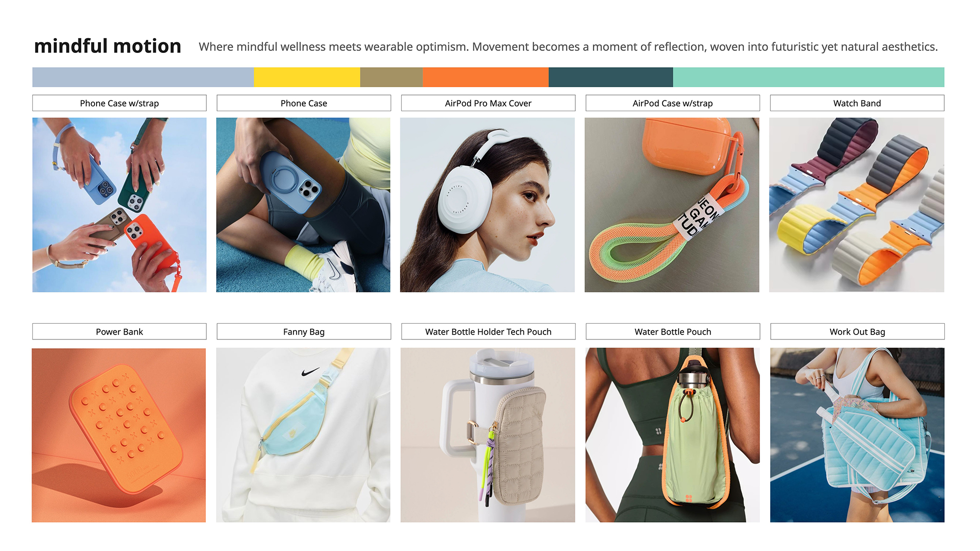
Task: Open the Phone Case w/strap image
Action: (120, 205)
